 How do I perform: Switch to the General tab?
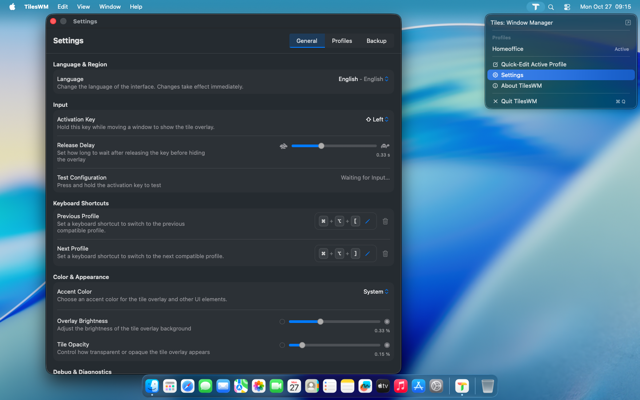(307, 41)
